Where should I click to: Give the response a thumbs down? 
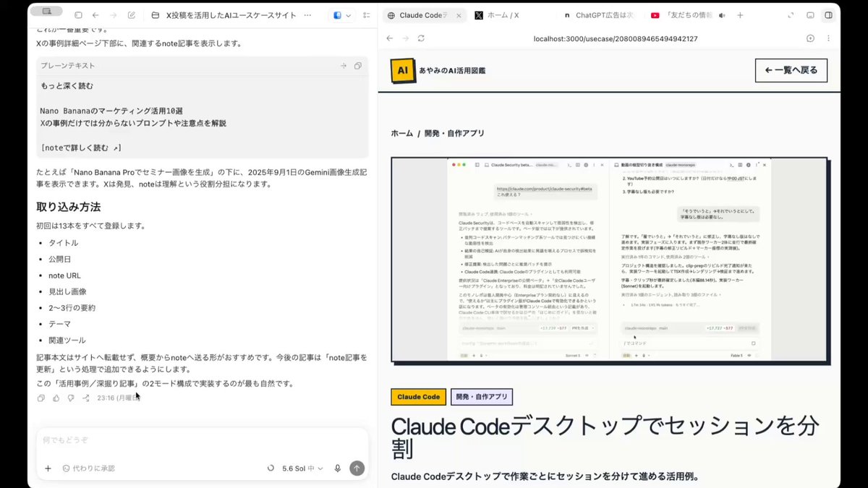pos(71,398)
